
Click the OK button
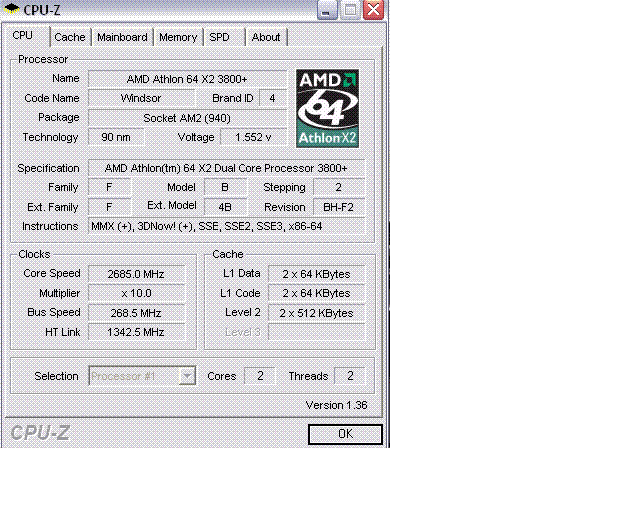(345, 434)
